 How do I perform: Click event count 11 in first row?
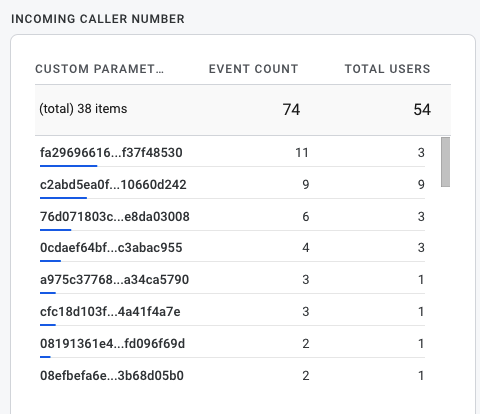(302, 153)
